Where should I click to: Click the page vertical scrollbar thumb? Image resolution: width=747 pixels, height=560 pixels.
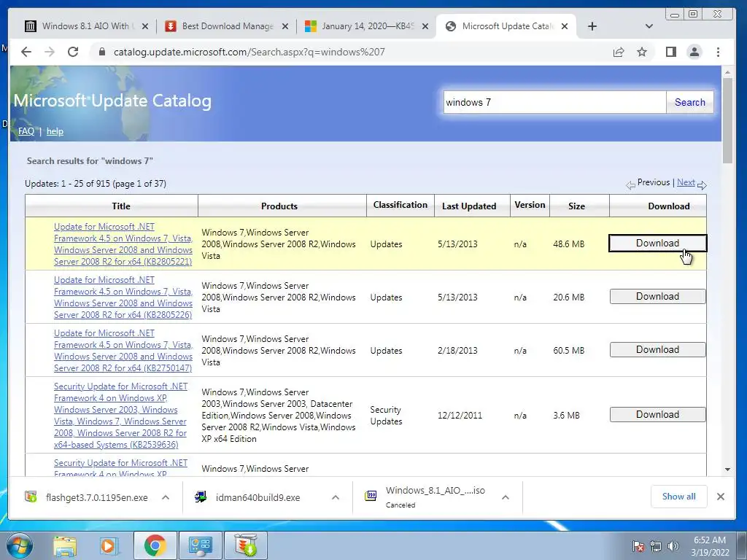click(727, 120)
